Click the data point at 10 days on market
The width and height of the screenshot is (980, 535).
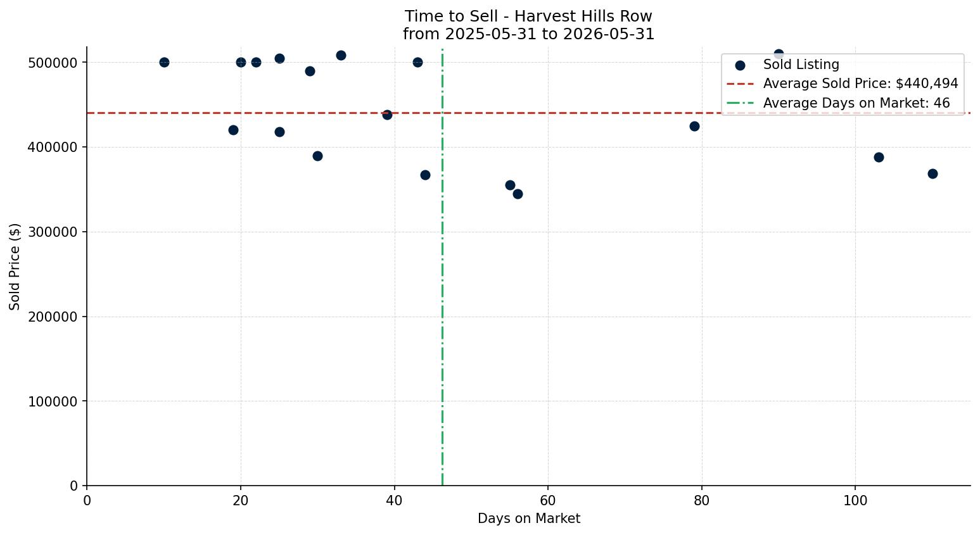click(164, 62)
